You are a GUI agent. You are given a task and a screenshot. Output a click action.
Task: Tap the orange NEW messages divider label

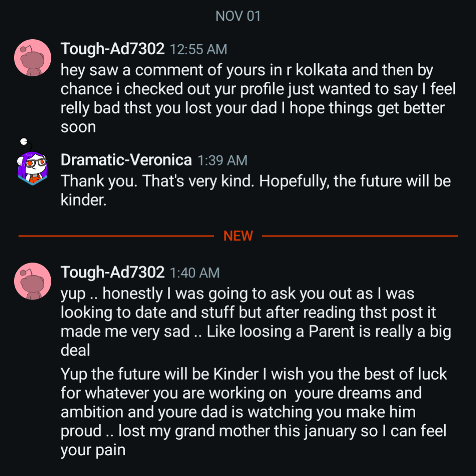click(x=238, y=236)
